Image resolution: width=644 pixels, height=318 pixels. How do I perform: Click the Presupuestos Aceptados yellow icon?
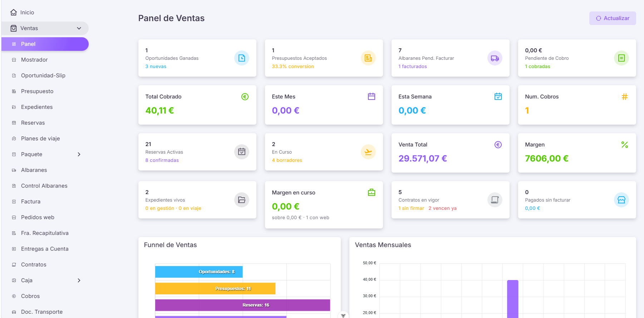point(368,58)
